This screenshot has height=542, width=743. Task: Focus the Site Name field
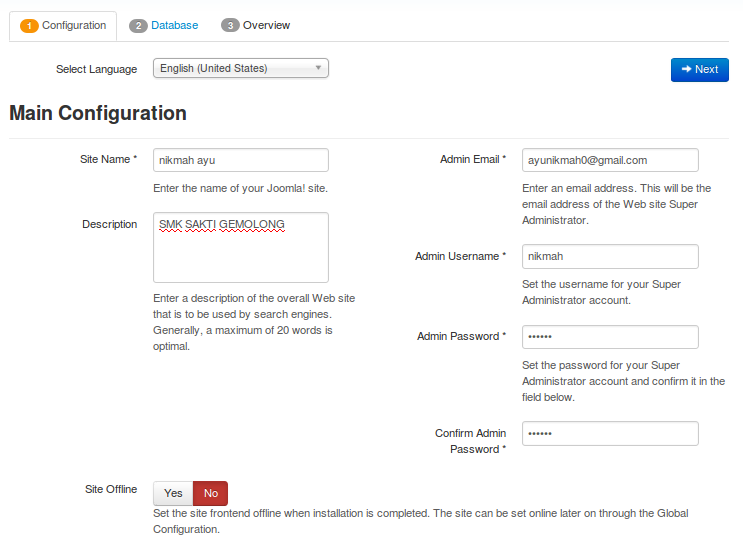coord(240,160)
